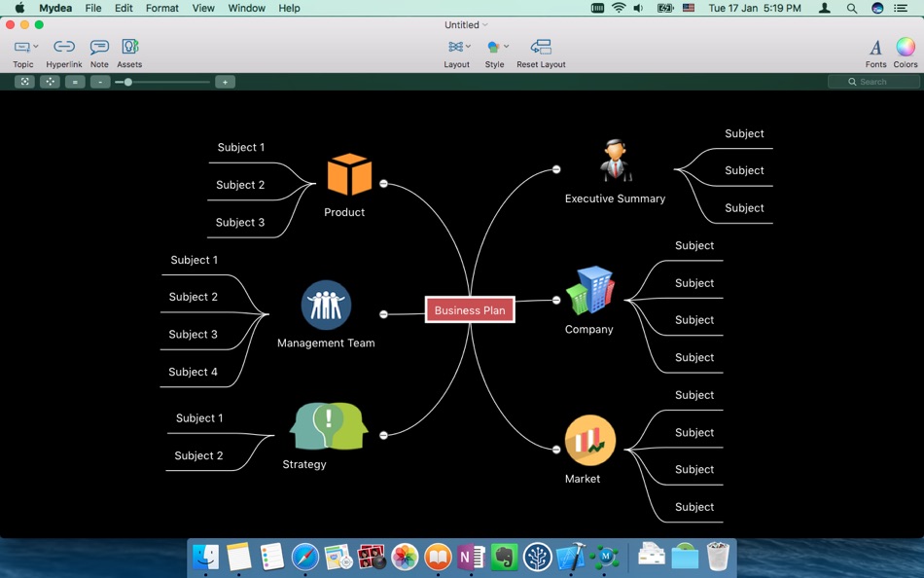Image resolution: width=924 pixels, height=578 pixels.
Task: Open the Assets panel icon
Action: pos(129,47)
